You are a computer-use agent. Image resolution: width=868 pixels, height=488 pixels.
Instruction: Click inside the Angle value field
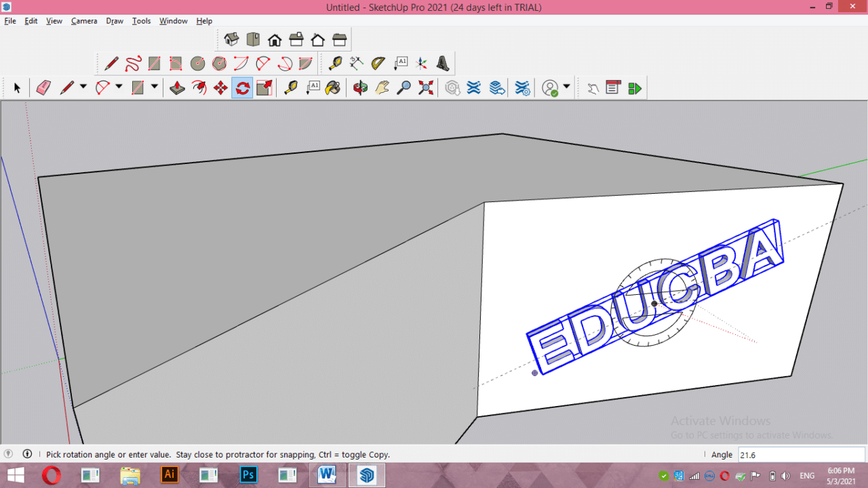(x=800, y=455)
